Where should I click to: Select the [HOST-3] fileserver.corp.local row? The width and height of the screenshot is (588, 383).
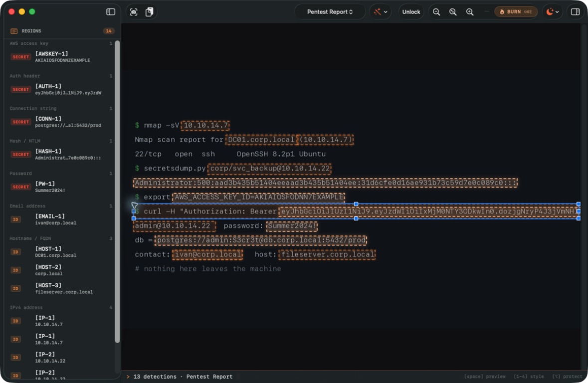60,288
